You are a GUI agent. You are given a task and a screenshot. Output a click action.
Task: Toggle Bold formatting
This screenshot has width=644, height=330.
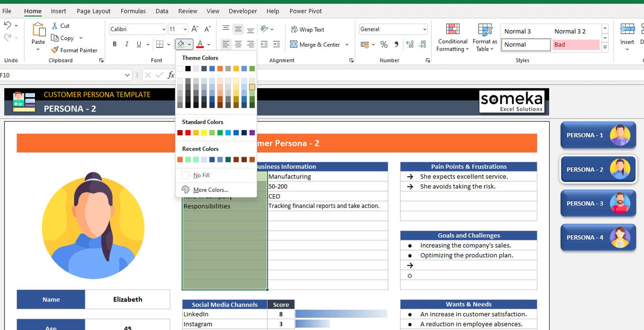pyautogui.click(x=115, y=44)
